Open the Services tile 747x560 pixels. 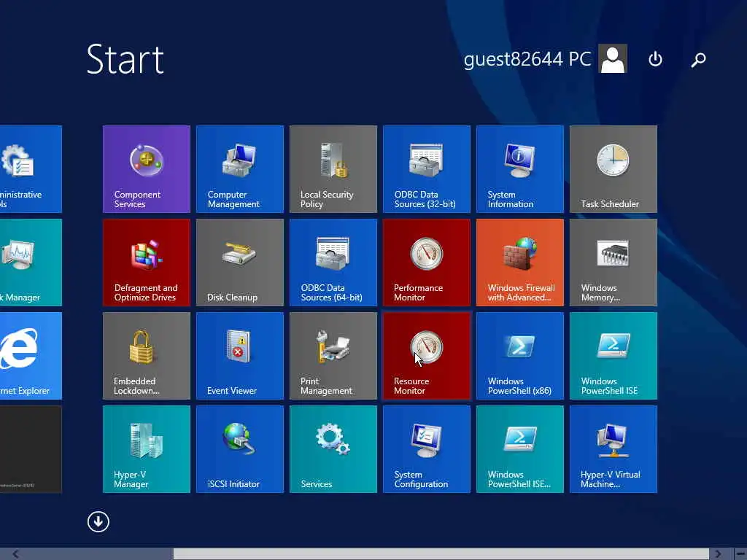[333, 449]
